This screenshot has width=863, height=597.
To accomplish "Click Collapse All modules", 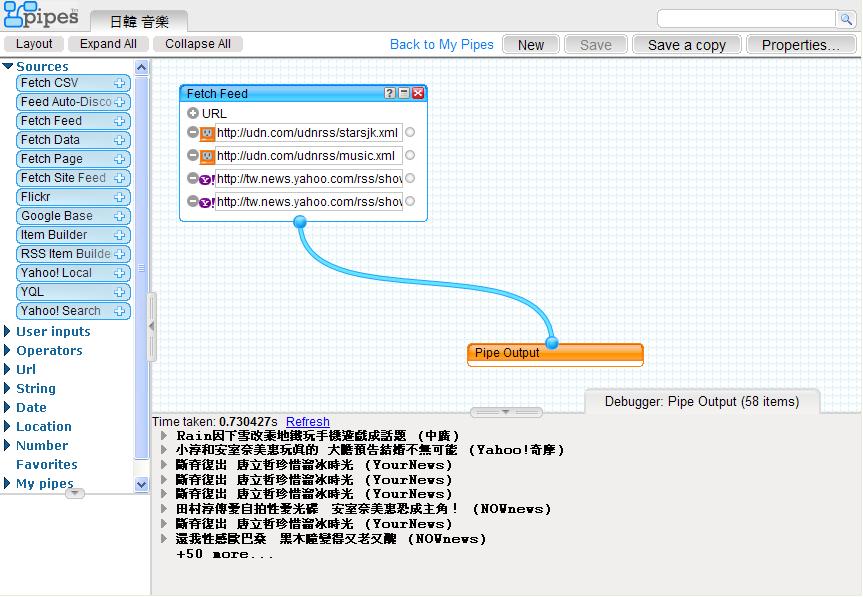I will coord(198,44).
